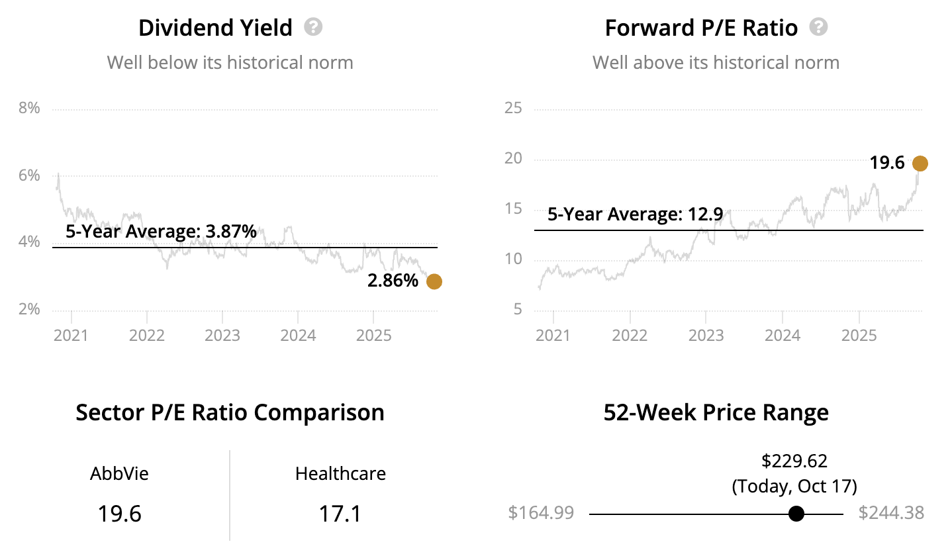Select the 52-Week Price Range heading
This screenshot has height=560, width=952.
tap(716, 412)
